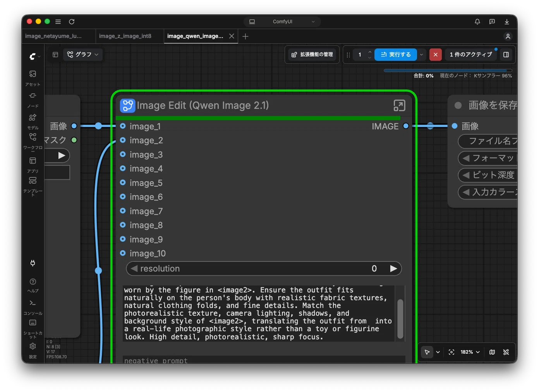Cancel execution with the red X button
Image resolution: width=539 pixels, height=392 pixels.
coord(436,55)
